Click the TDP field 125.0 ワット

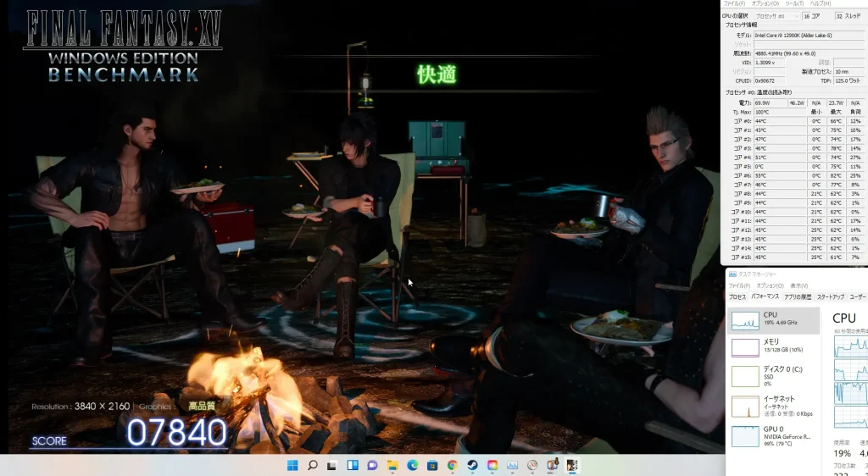[x=849, y=80]
